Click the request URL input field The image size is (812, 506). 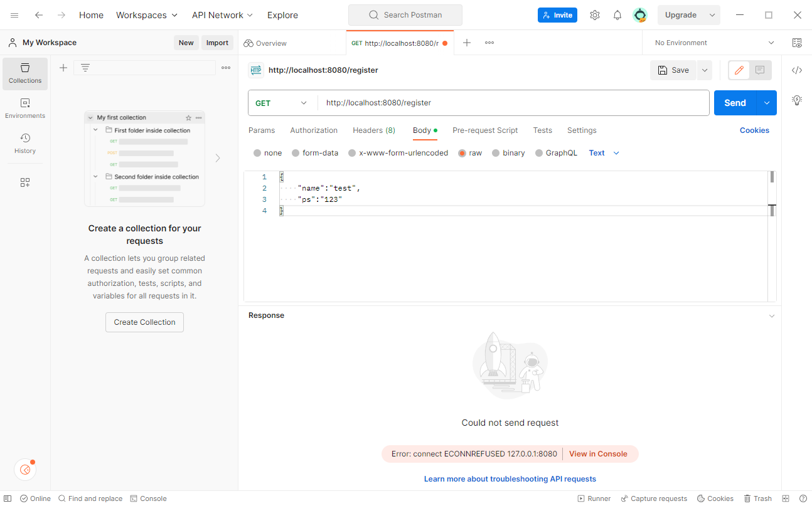pos(514,103)
